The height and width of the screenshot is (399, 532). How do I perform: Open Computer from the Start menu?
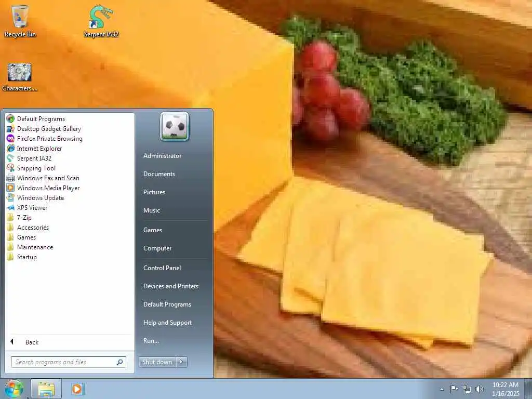coord(157,248)
